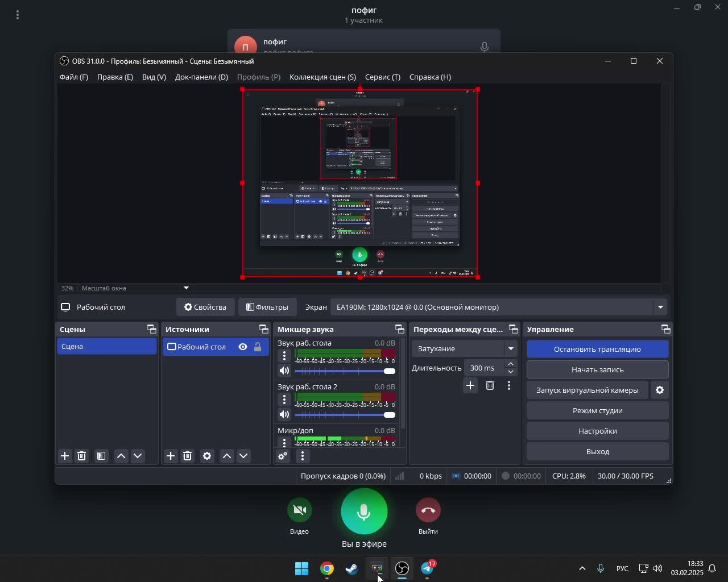
Task: Open scene filters icon in Scenes panel
Action: point(101,456)
